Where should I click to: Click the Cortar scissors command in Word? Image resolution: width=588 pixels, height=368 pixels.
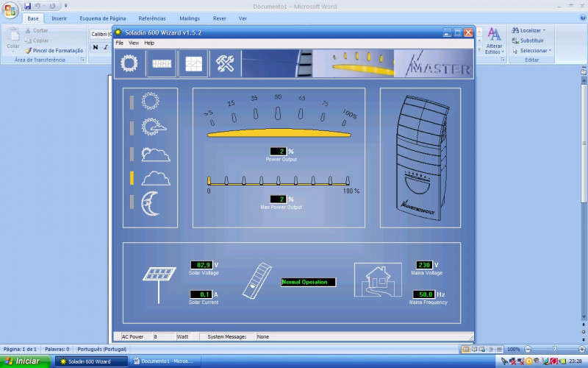(37, 30)
